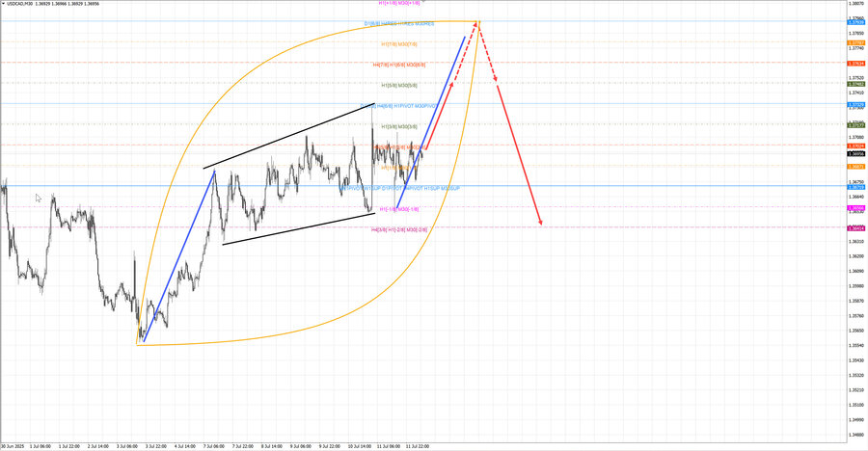
Task: Click the 1.35540 price scale value
Action: (x=857, y=345)
